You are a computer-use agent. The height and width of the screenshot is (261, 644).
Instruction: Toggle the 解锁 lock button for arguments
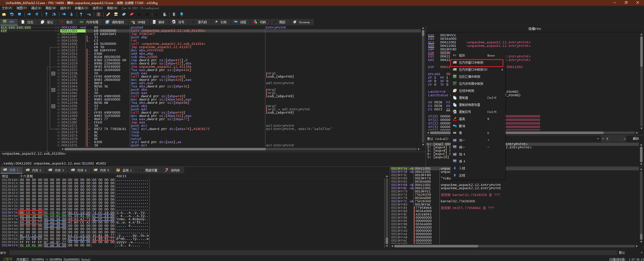636,139
